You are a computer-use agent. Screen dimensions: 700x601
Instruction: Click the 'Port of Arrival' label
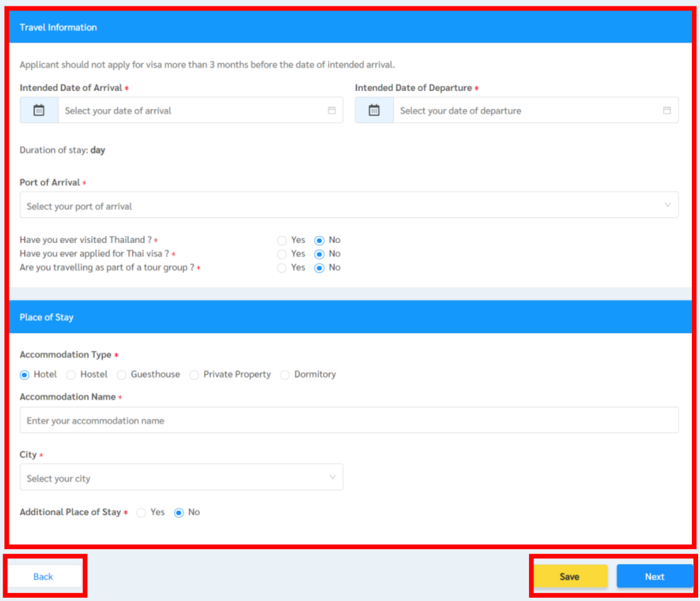(50, 182)
